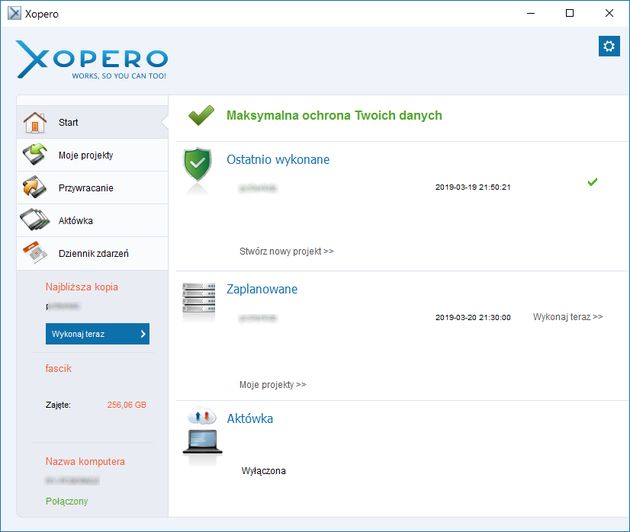The width and height of the screenshot is (630, 532).
Task: Click the Aktówka heading in main panel
Action: click(250, 418)
